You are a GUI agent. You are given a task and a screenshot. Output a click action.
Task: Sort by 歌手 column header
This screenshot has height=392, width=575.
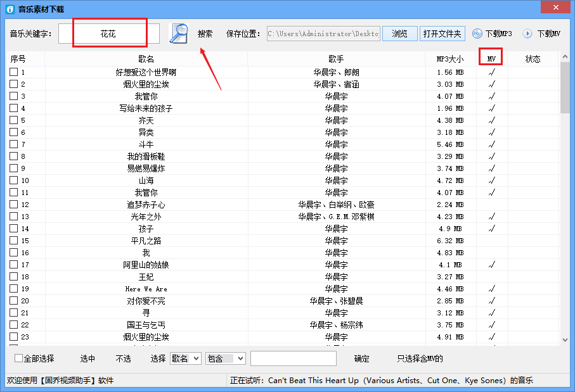pos(336,59)
